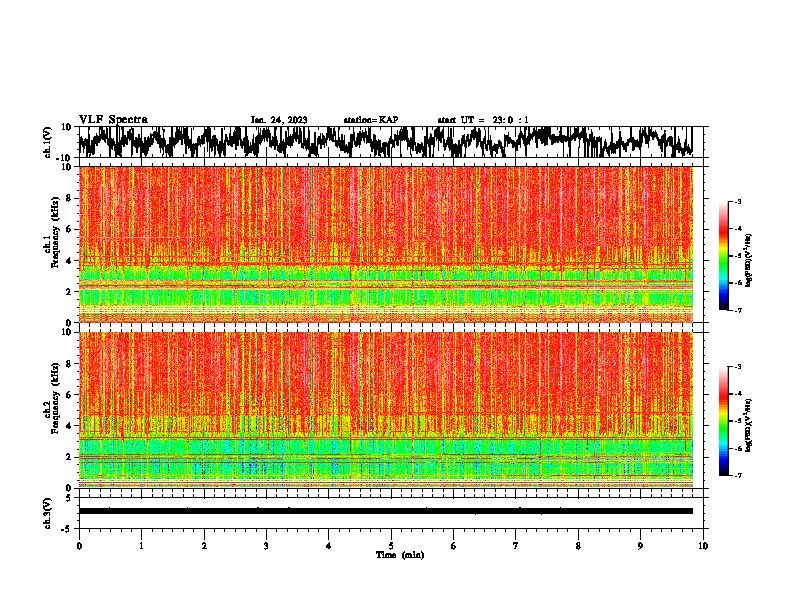Click ch.2 frequency axis tick "6"
The image size is (792, 612).
coord(69,395)
